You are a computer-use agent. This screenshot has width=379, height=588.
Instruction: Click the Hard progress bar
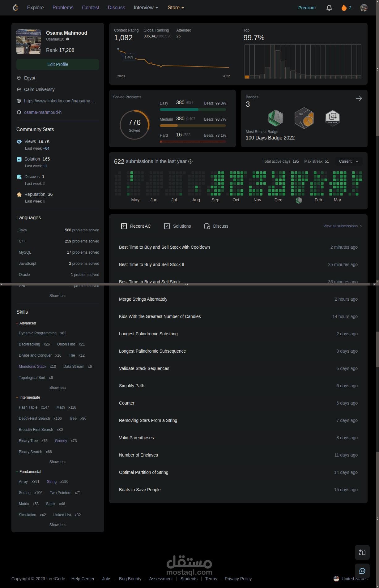193,142
